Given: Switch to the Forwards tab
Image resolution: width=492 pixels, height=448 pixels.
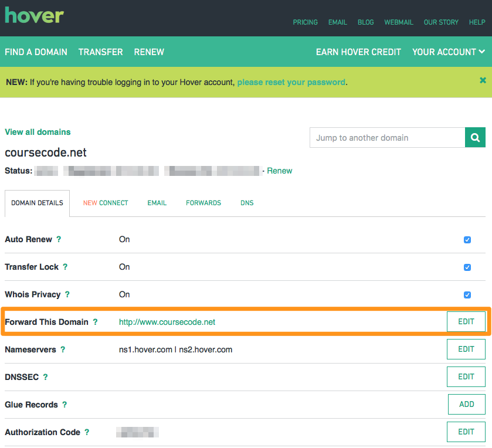Looking at the screenshot, I should click(x=203, y=203).
